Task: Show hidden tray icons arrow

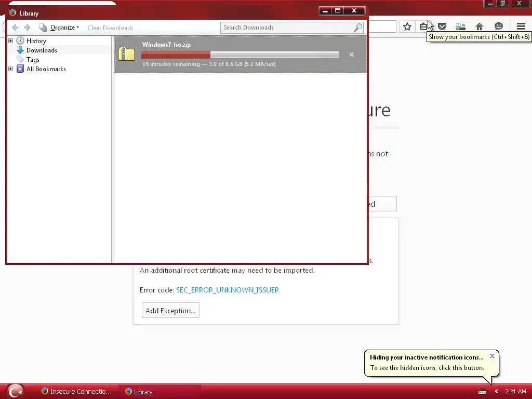Action: pyautogui.click(x=496, y=391)
